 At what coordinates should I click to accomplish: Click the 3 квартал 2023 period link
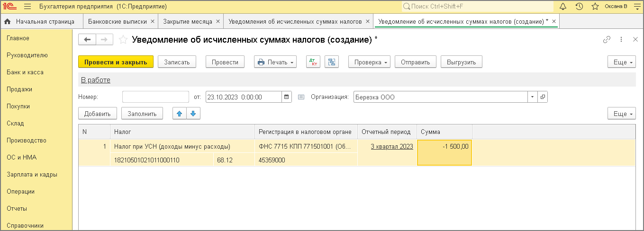(392, 146)
